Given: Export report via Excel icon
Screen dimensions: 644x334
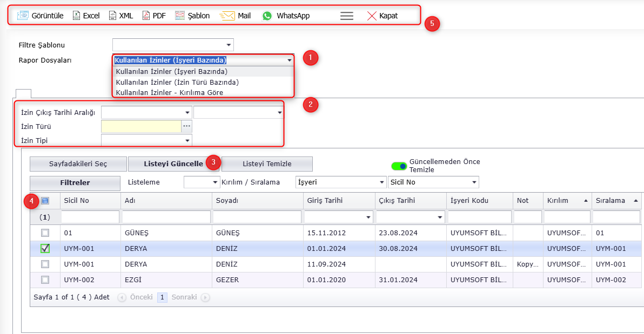Looking at the screenshot, I should click(x=76, y=16).
